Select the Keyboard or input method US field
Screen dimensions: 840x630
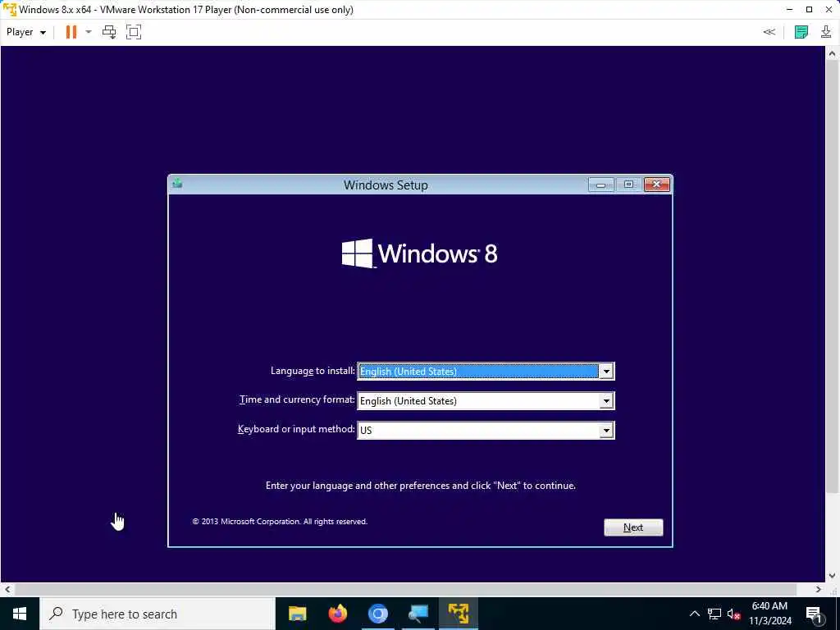(486, 430)
